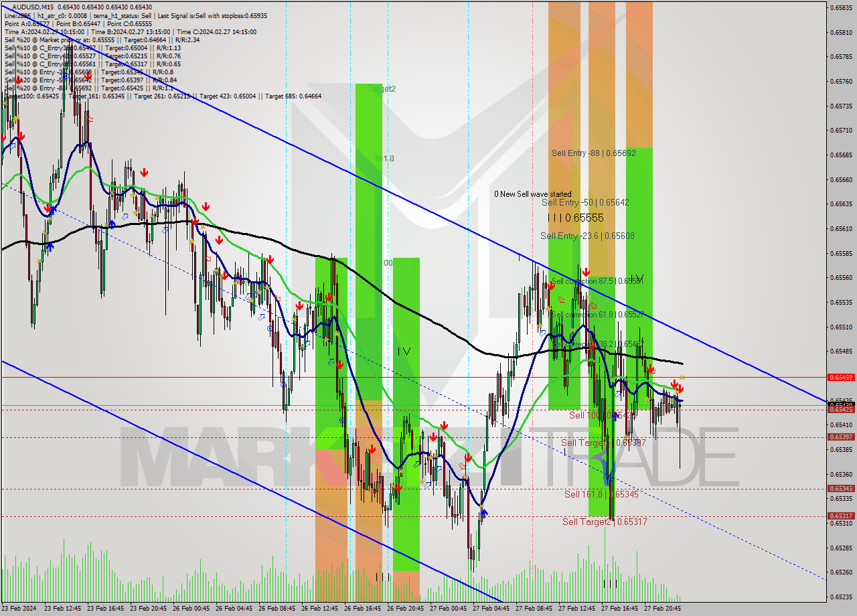Image resolution: width=857 pixels, height=616 pixels.
Task: Click the 'Target100: 0.65425' summary line
Action: point(163,96)
